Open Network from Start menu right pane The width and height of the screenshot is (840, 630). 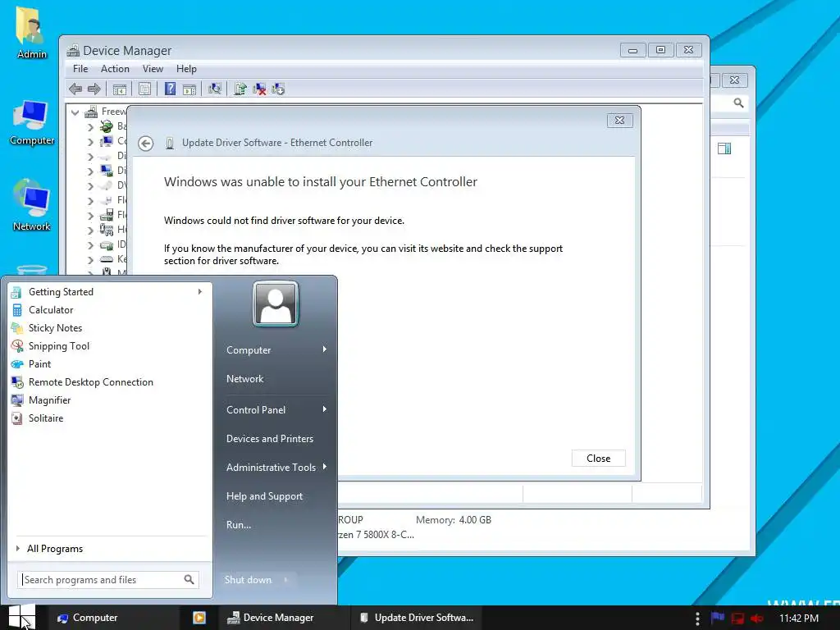244,379
